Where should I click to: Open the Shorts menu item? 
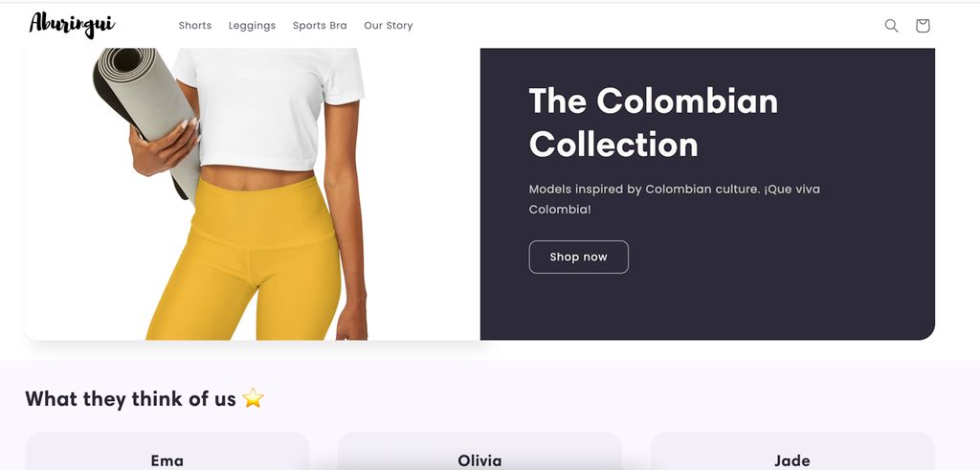coord(195,26)
